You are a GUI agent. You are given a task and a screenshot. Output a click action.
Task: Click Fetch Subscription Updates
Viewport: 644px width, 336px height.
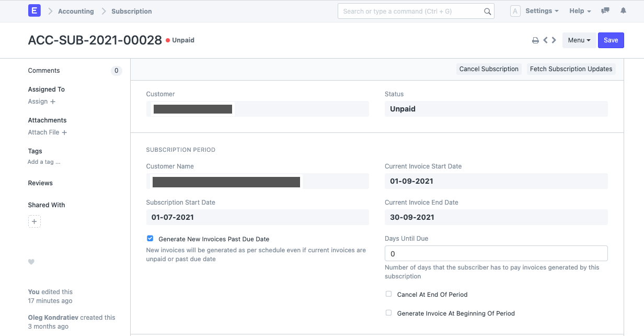click(x=571, y=69)
